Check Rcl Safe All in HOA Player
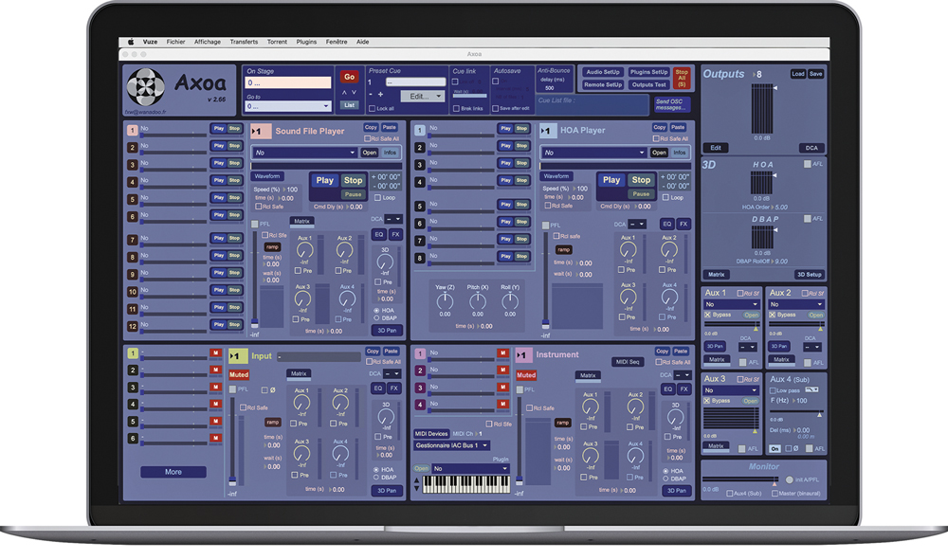The width and height of the screenshot is (948, 560). (656, 138)
